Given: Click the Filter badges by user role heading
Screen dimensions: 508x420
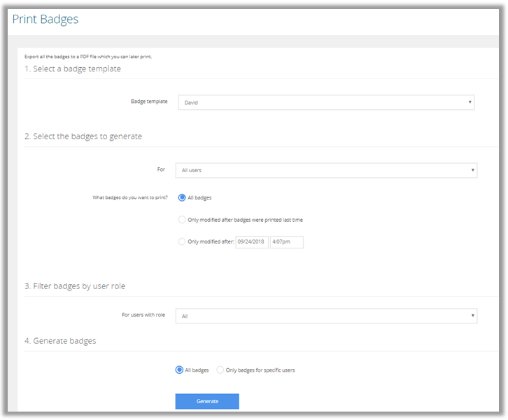Looking at the screenshot, I should 75,286.
